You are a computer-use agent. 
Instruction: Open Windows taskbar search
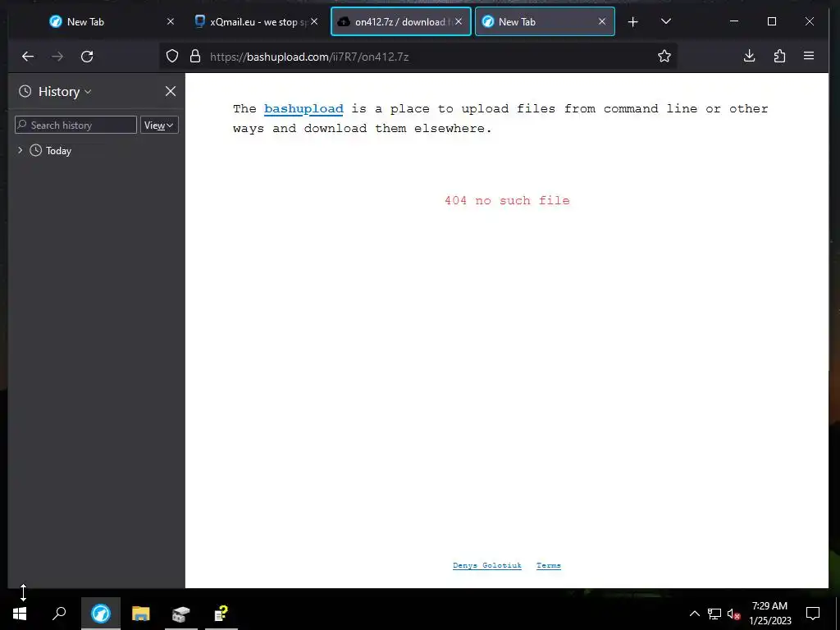[x=59, y=614]
